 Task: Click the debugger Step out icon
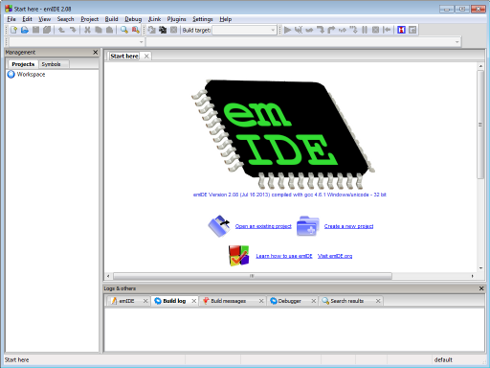point(331,30)
